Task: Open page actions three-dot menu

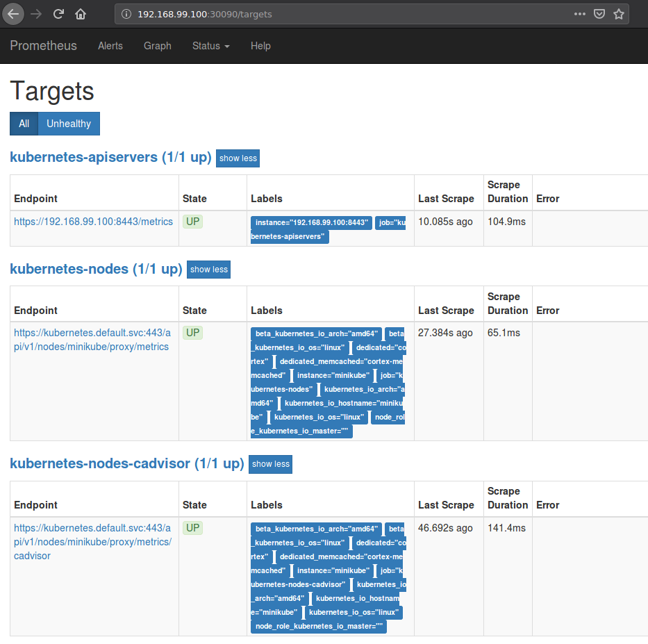Action: 580,14
